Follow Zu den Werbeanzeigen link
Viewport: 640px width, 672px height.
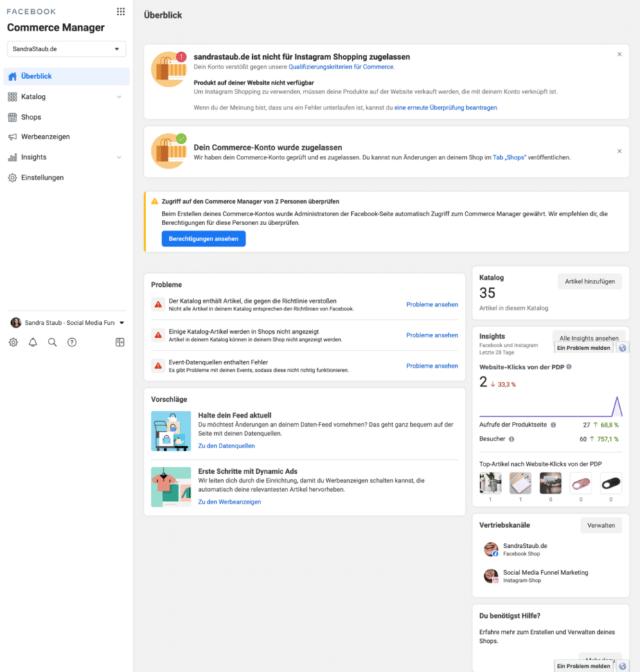pos(229,502)
